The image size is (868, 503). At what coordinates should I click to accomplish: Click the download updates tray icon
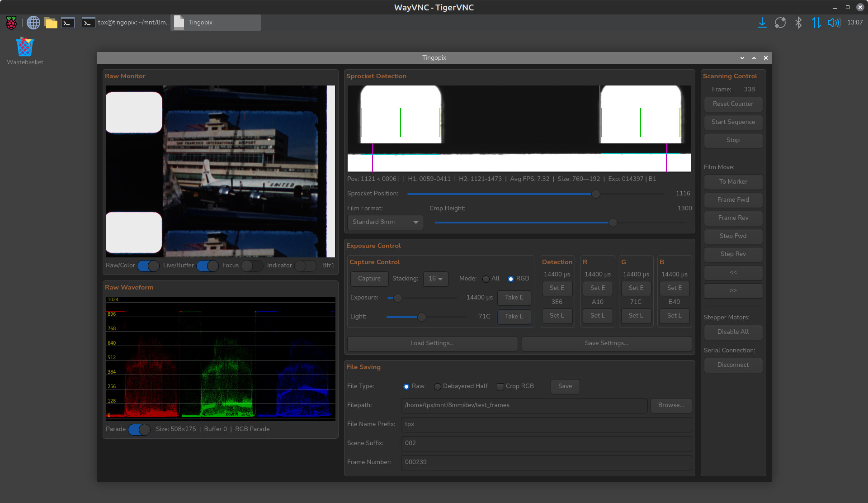pyautogui.click(x=762, y=22)
